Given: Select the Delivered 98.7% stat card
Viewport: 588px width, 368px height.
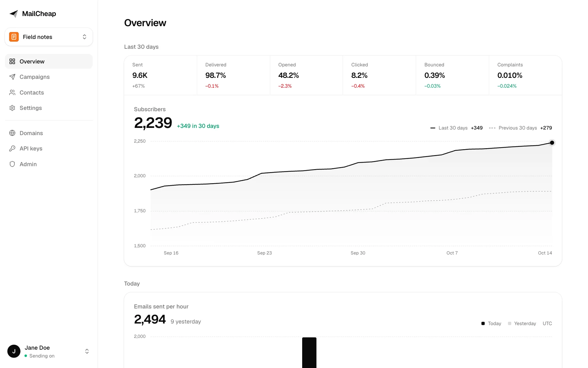Looking at the screenshot, I should click(x=234, y=75).
